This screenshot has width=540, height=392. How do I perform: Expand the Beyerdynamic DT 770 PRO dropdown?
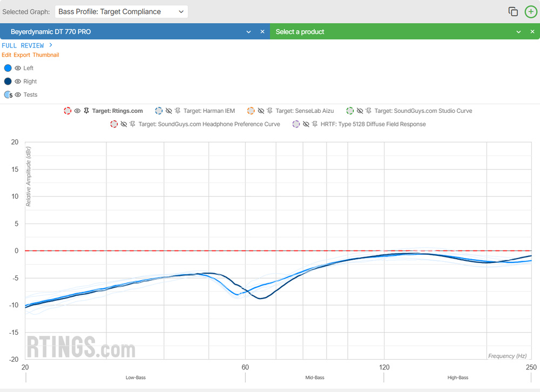[x=248, y=32]
